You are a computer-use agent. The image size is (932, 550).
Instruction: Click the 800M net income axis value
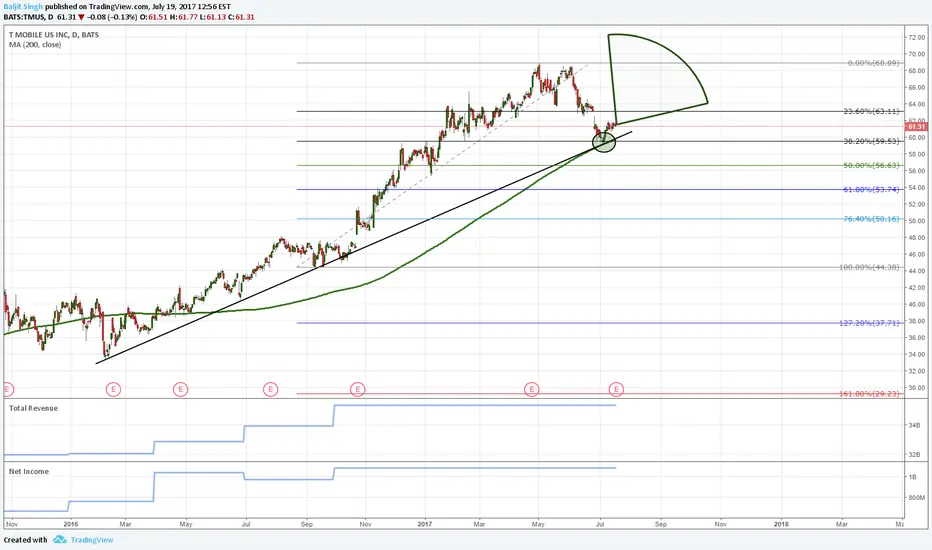[x=917, y=498]
